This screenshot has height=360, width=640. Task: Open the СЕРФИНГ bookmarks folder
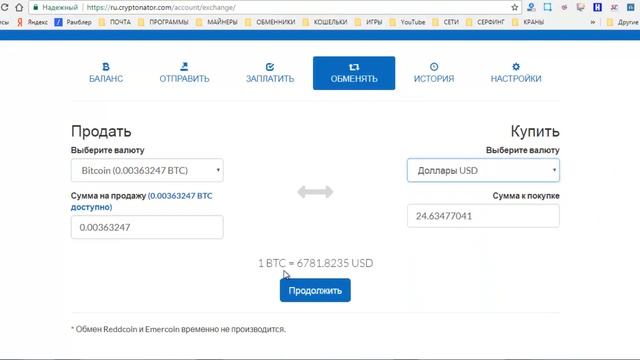pyautogui.click(x=485, y=22)
